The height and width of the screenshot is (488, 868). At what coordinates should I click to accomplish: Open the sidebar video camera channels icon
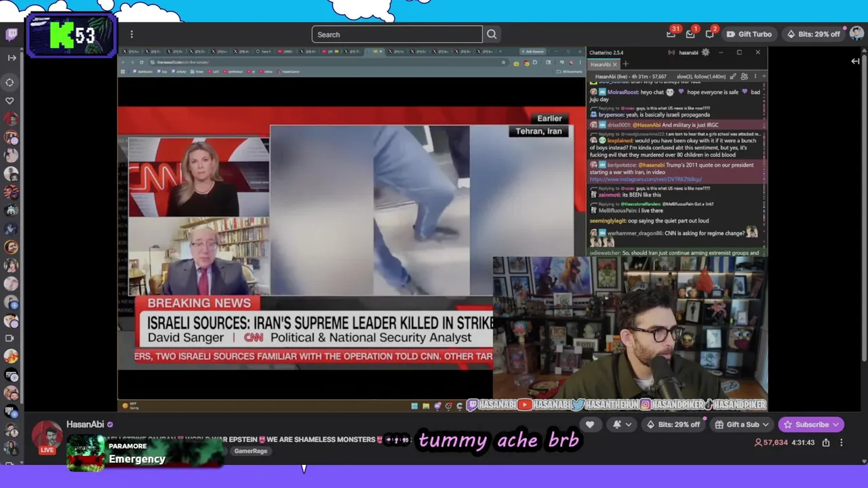9,338
